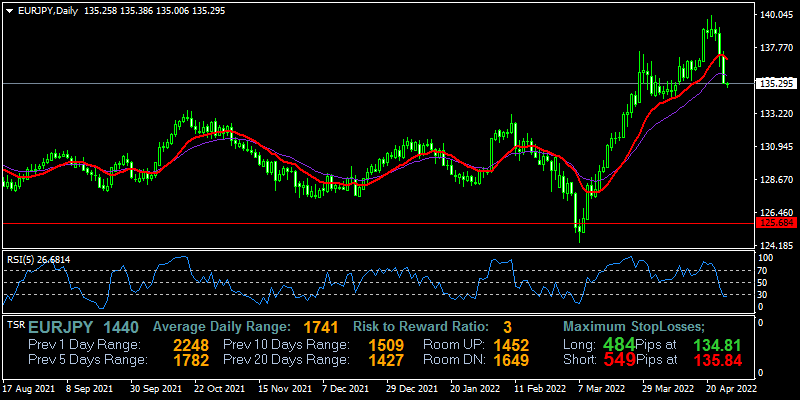800x400 pixels.
Task: Click the green 484 pips value
Action: (619, 343)
